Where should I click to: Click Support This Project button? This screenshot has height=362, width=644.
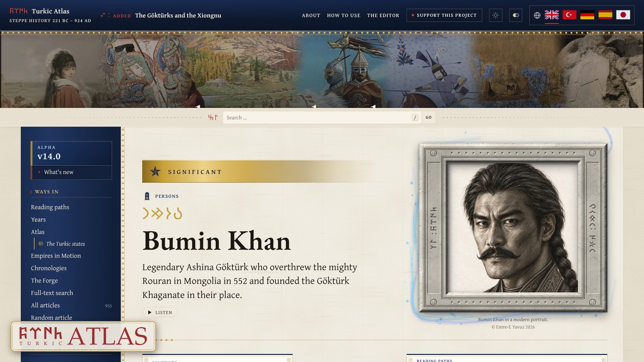point(444,15)
